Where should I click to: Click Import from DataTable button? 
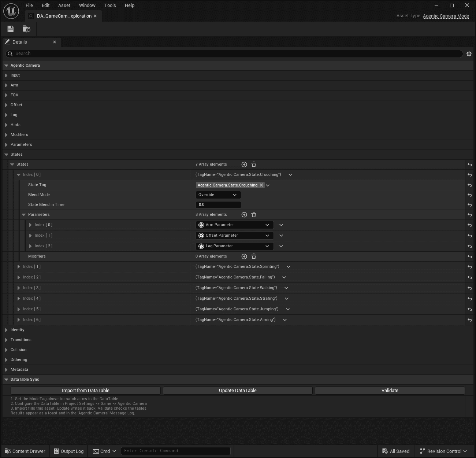pyautogui.click(x=86, y=391)
